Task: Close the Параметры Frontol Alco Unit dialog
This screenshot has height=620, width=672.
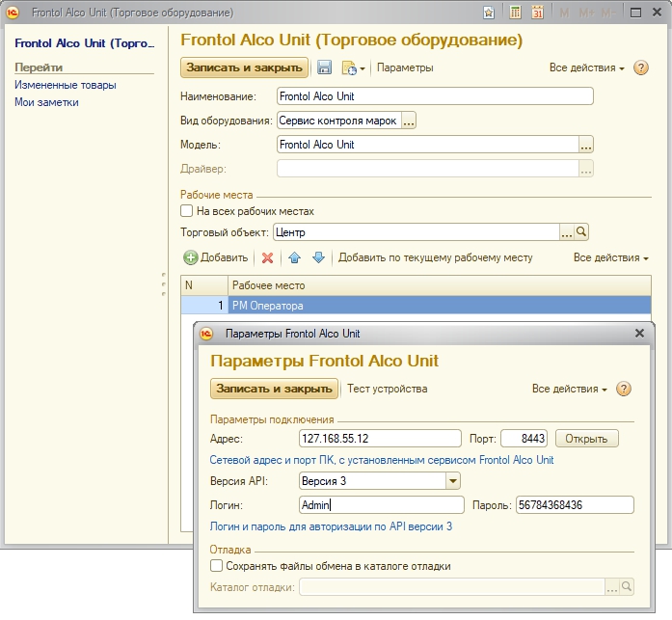Action: (x=639, y=334)
